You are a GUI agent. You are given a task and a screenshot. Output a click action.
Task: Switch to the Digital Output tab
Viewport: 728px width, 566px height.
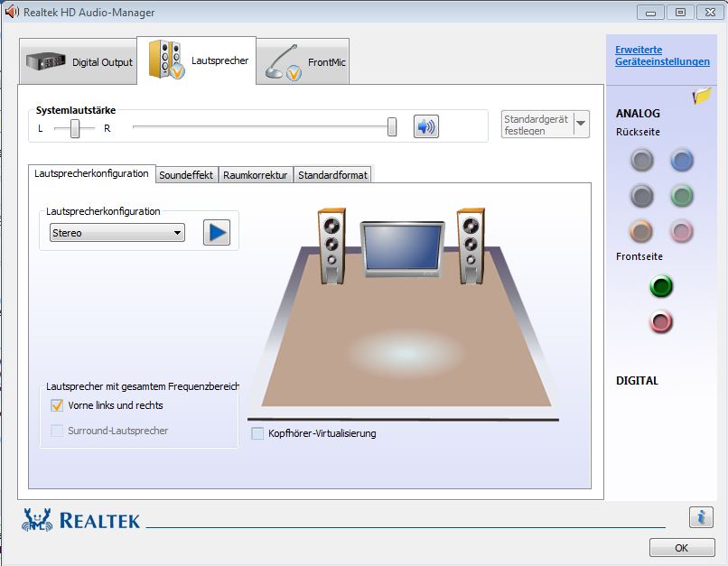pyautogui.click(x=79, y=61)
